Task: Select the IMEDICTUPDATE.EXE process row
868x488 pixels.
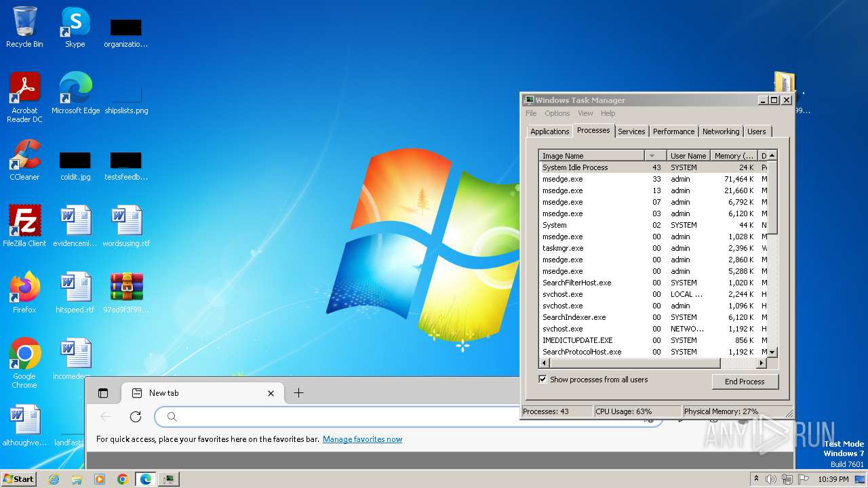Action: (x=654, y=340)
